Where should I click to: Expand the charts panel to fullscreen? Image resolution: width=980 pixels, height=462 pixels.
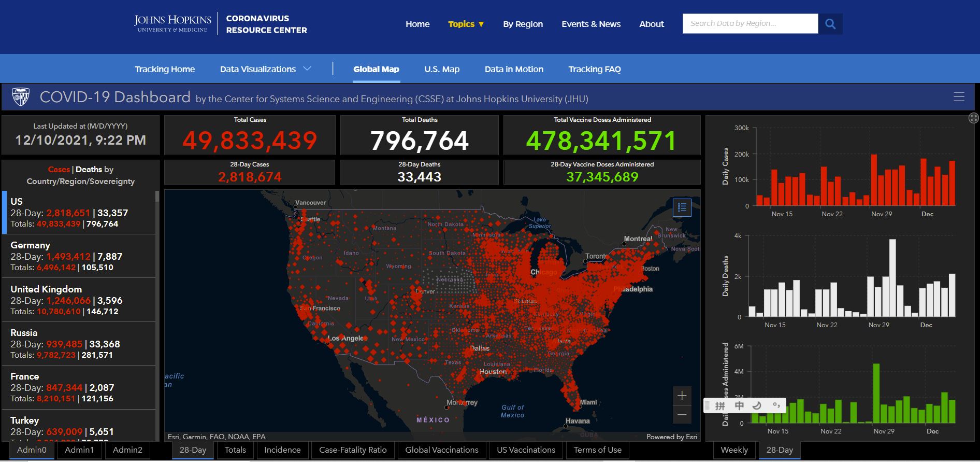coord(974,118)
